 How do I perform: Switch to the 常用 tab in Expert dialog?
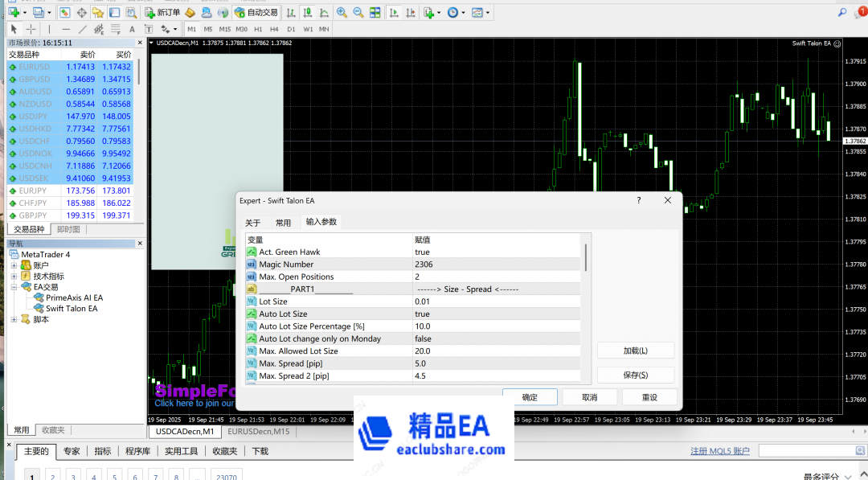coord(283,223)
